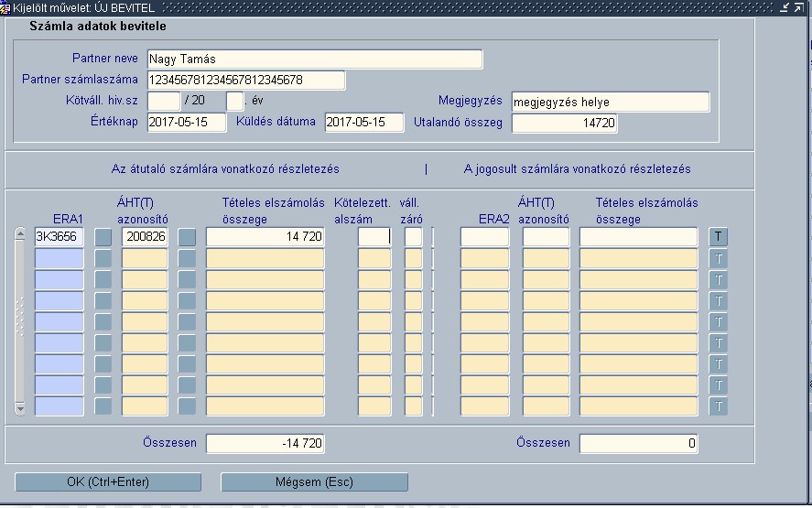The width and height of the screenshot is (812, 508).
Task: Edit the Megjegyzés field
Action: 611,102
